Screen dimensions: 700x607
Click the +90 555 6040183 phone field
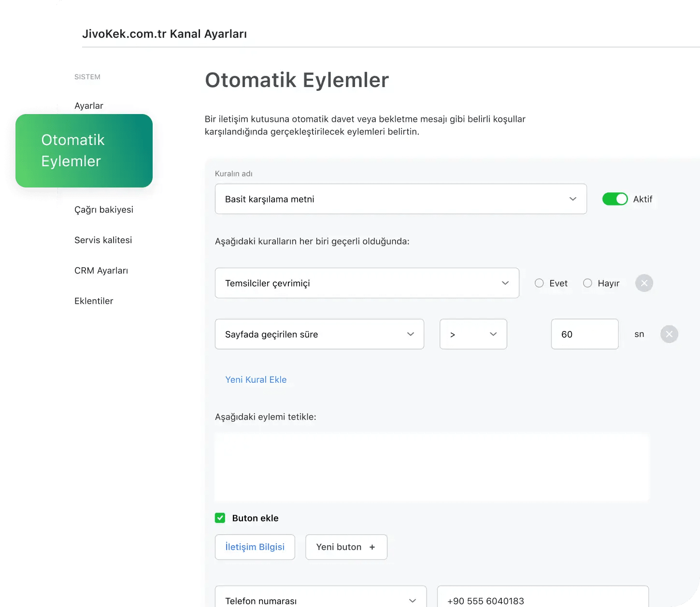(543, 596)
